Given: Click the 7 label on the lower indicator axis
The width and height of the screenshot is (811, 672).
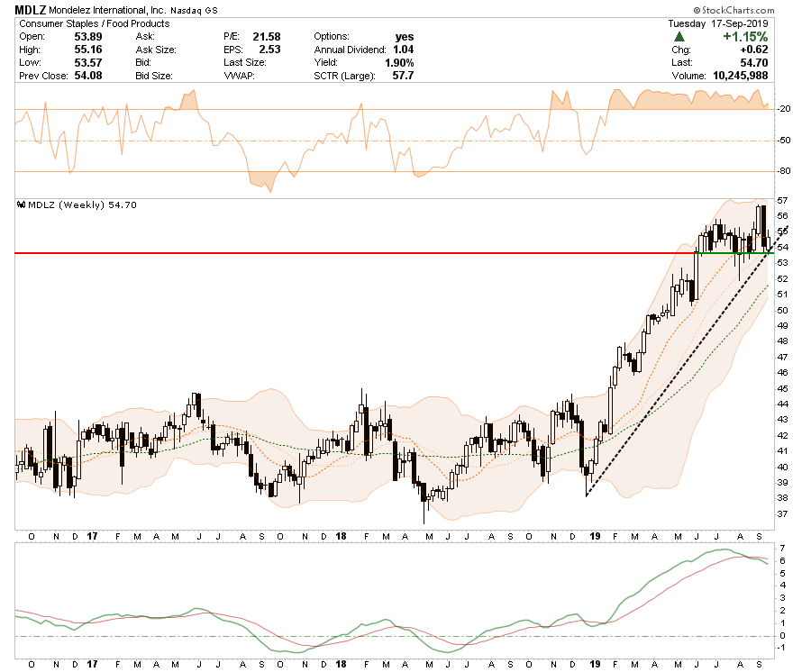Looking at the screenshot, I should (x=782, y=549).
